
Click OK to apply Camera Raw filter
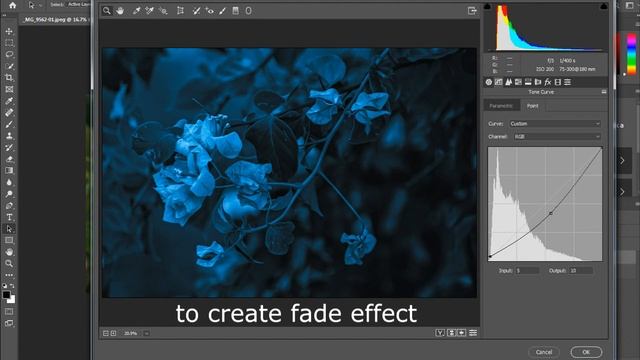(x=586, y=352)
